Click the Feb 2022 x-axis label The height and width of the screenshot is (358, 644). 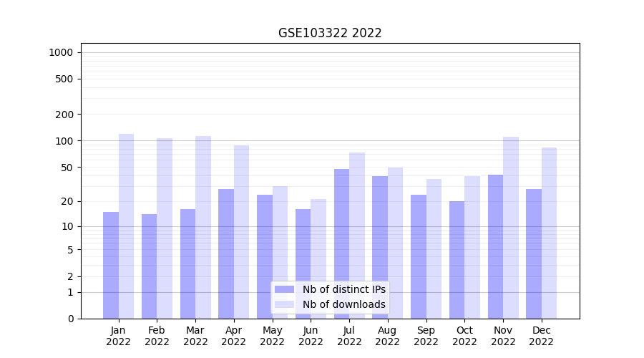(x=157, y=336)
